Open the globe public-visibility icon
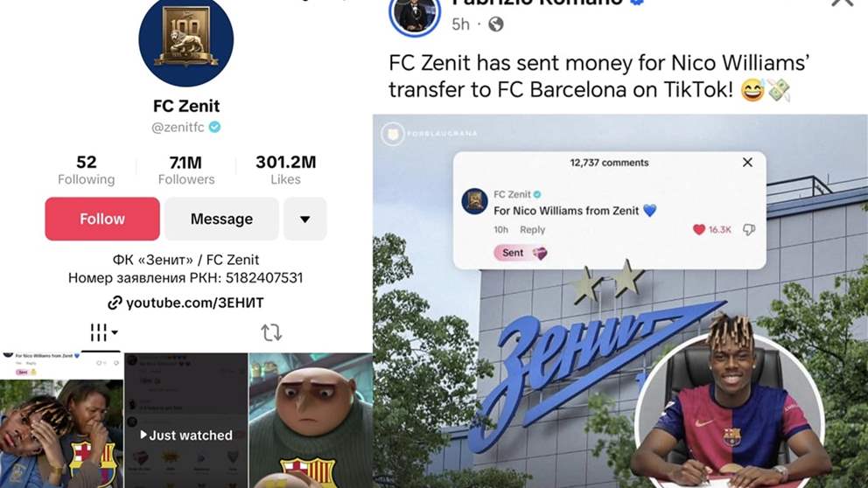Image resolution: width=868 pixels, height=488 pixels. pyautogui.click(x=496, y=24)
